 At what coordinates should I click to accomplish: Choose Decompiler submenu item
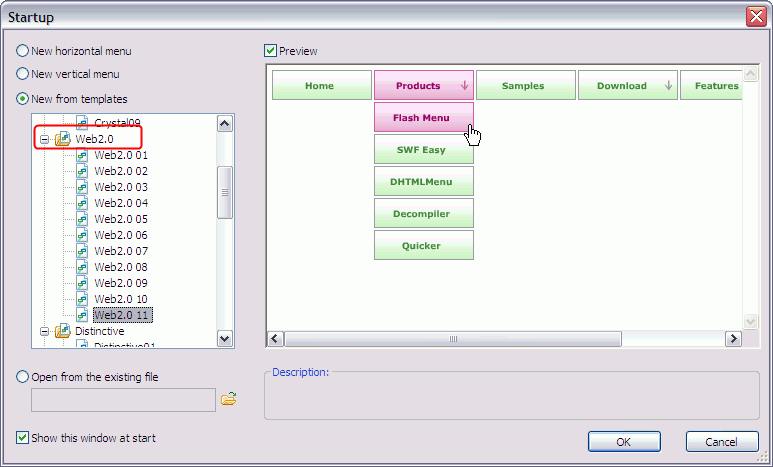coord(424,214)
